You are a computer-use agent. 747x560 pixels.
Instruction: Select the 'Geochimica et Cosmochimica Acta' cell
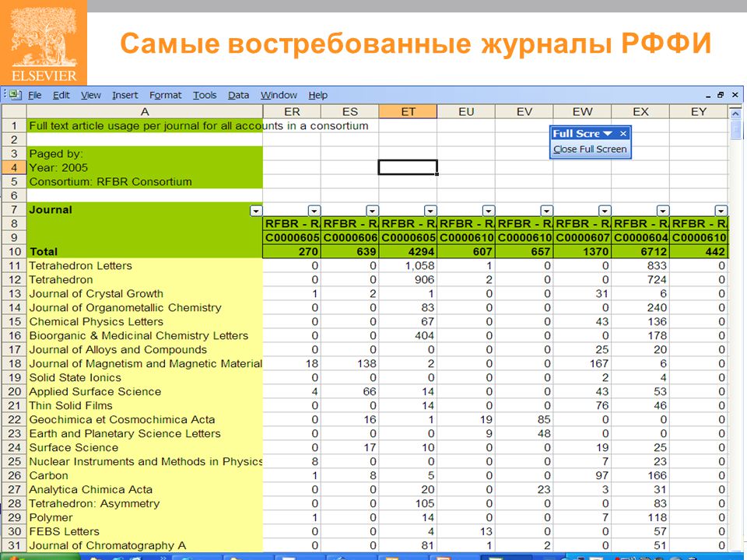click(145, 419)
